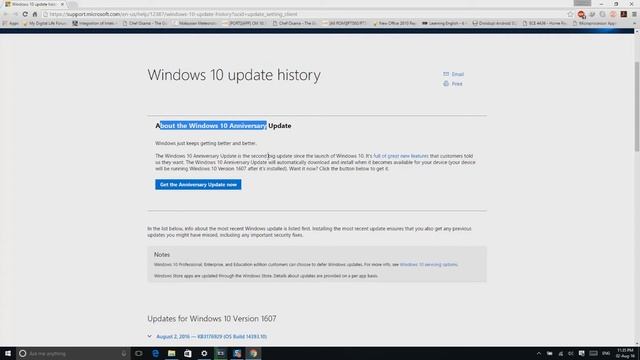Expand the August 2, 2016 update chevron
This screenshot has width=640, height=360.
click(x=150, y=336)
